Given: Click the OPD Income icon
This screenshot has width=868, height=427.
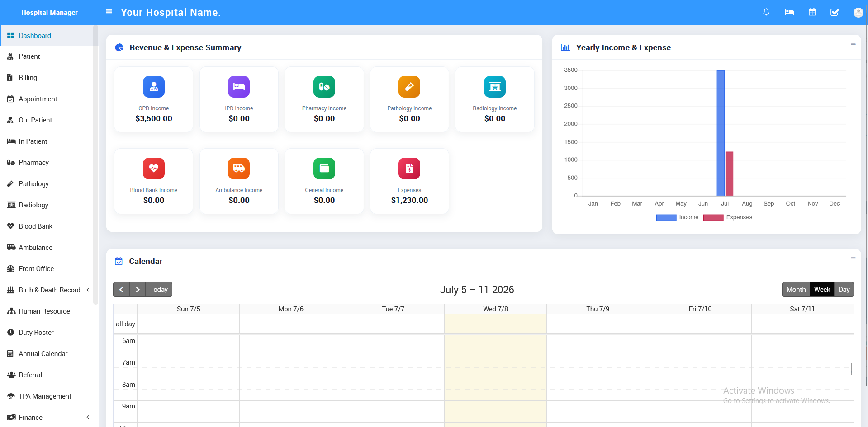Looking at the screenshot, I should click(154, 87).
